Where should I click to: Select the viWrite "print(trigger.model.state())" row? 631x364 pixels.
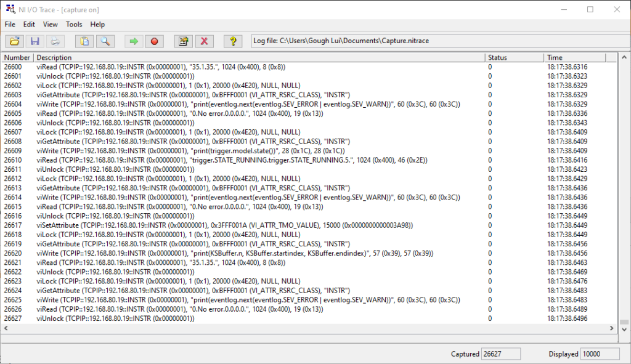point(309,151)
